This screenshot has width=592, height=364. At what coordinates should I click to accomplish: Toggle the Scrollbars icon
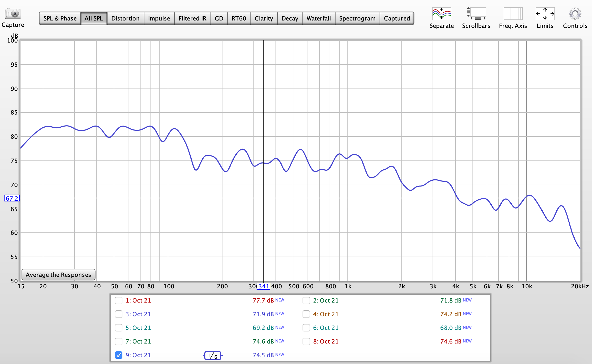point(476,14)
